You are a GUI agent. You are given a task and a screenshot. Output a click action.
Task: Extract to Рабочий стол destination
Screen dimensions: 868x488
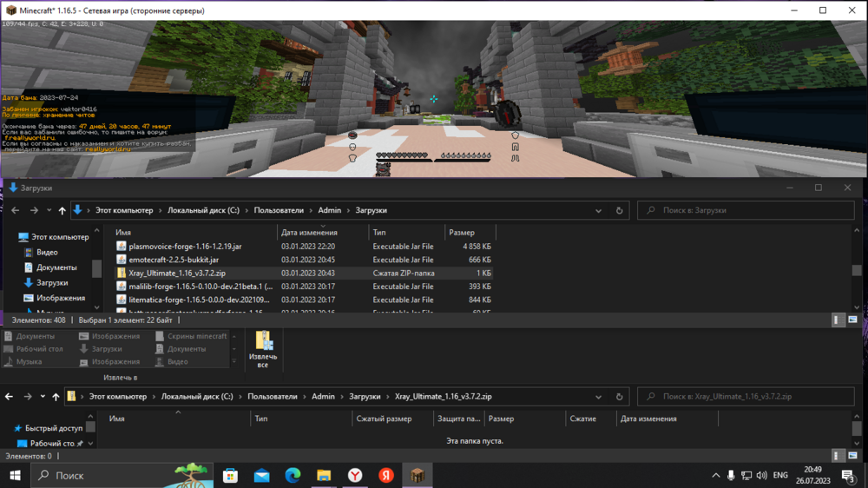pyautogui.click(x=34, y=349)
